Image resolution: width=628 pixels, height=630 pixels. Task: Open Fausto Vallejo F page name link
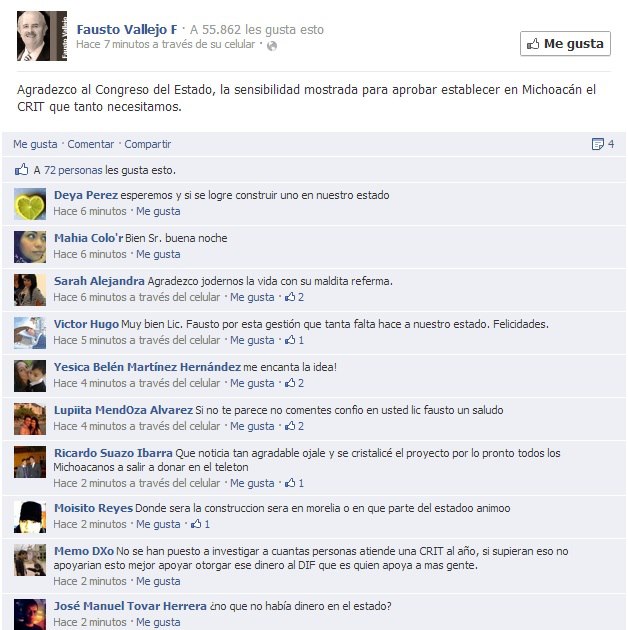pyautogui.click(x=127, y=30)
